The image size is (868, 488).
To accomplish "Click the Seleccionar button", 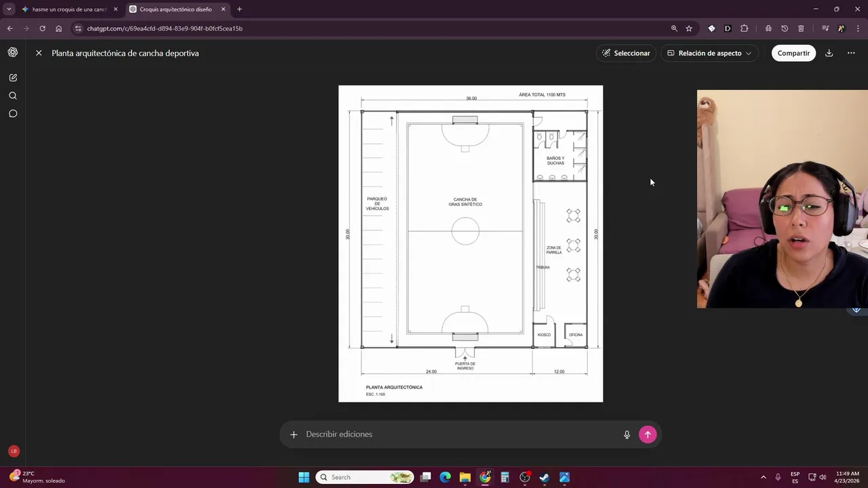I will 626,53.
